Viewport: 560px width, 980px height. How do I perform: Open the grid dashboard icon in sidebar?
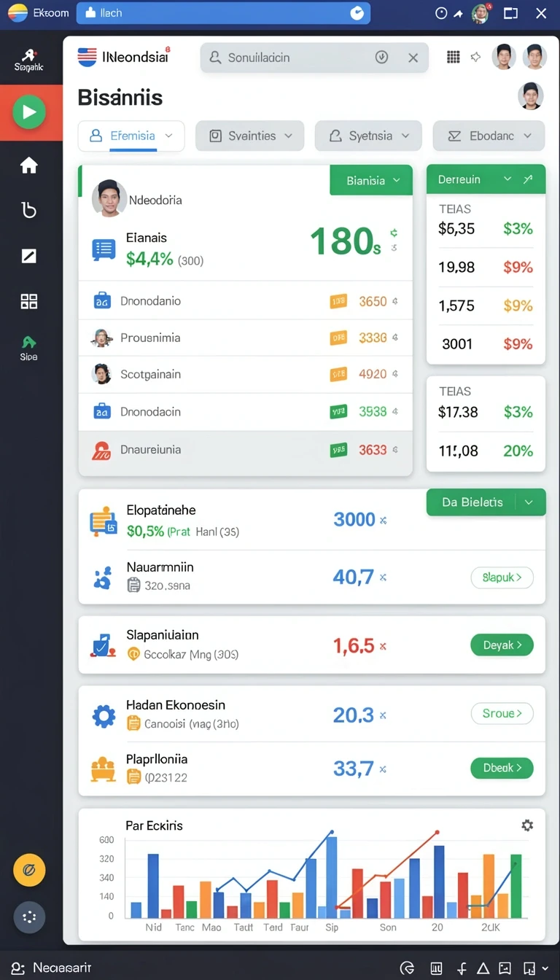29,301
